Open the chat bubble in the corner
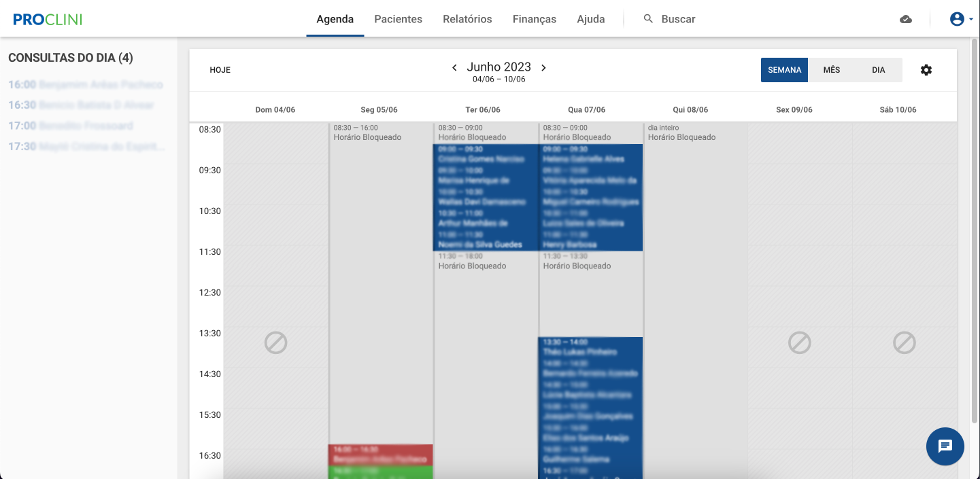980x479 pixels. [945, 446]
